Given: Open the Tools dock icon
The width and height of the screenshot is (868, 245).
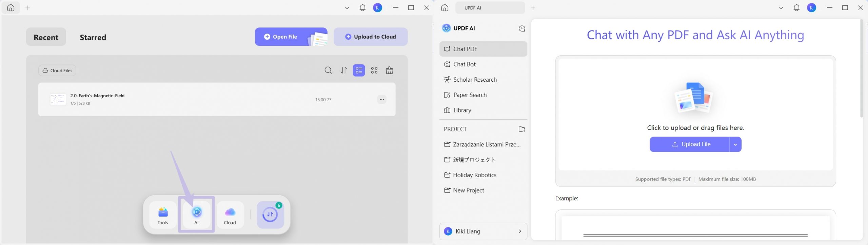Looking at the screenshot, I should point(163,215).
